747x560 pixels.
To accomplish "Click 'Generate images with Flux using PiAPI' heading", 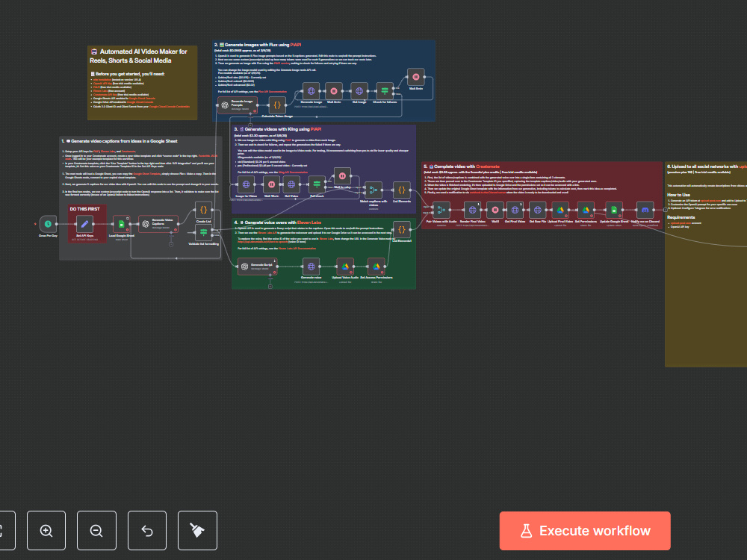I will [x=258, y=45].
